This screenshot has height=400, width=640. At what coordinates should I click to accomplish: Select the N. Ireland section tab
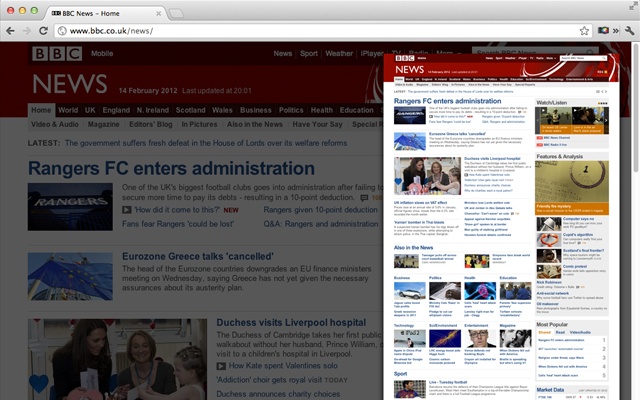point(153,110)
